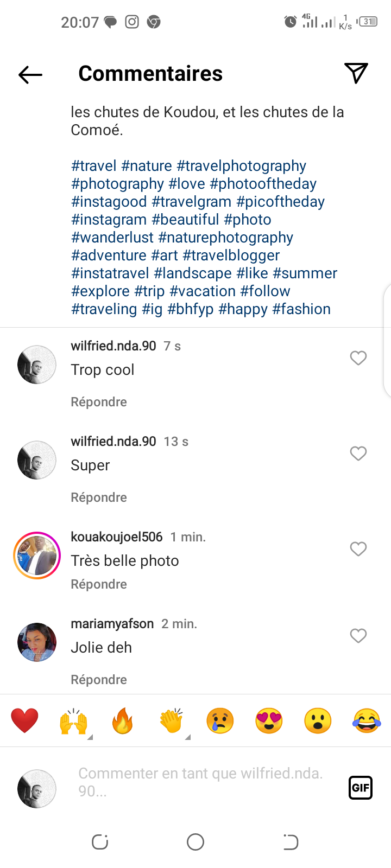Insert the crying-laughing emoji
The height and width of the screenshot is (868, 391).
point(367,722)
